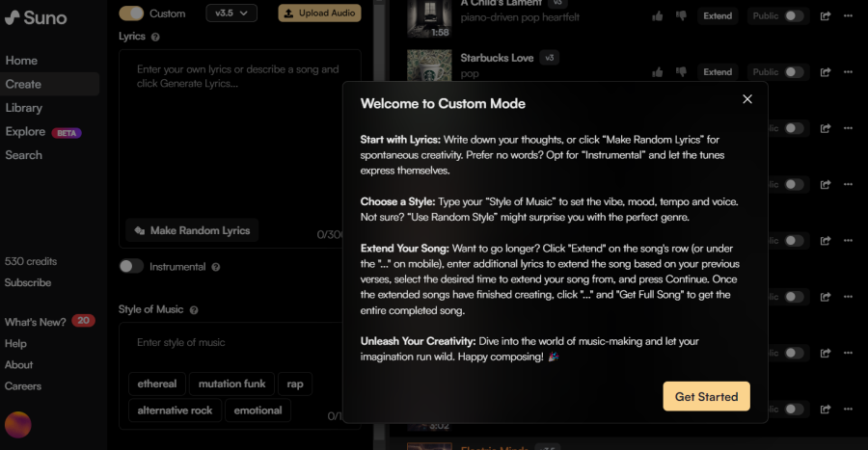
Task: Click thumbs up on Starbucks Love
Action: (x=657, y=72)
